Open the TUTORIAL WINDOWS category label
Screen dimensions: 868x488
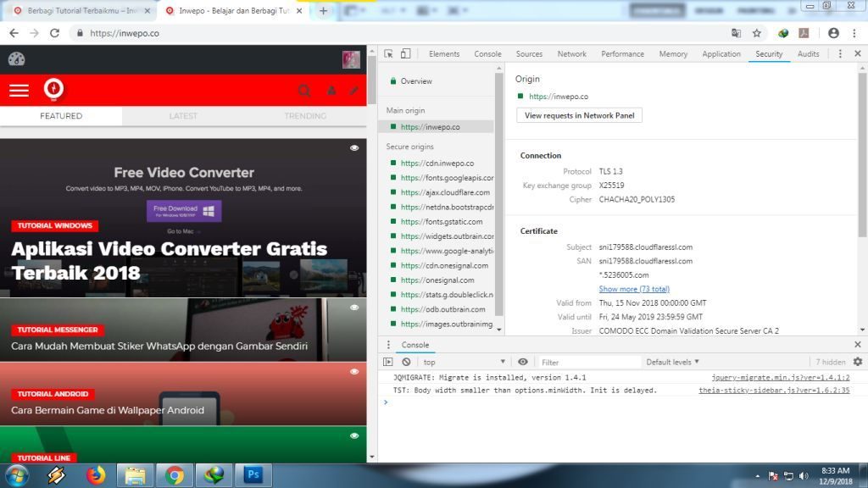55,225
